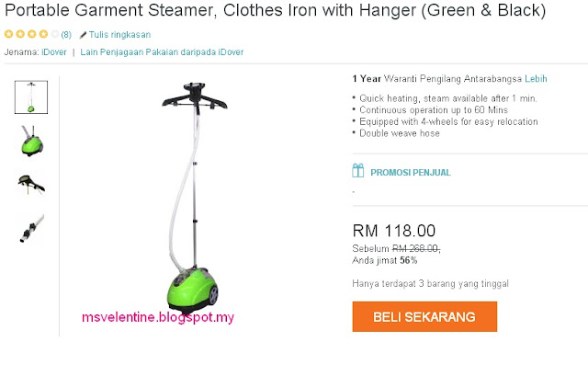Click the BELI SEKARANG button
Viewport: 588px width, 387px height.
coord(424,316)
